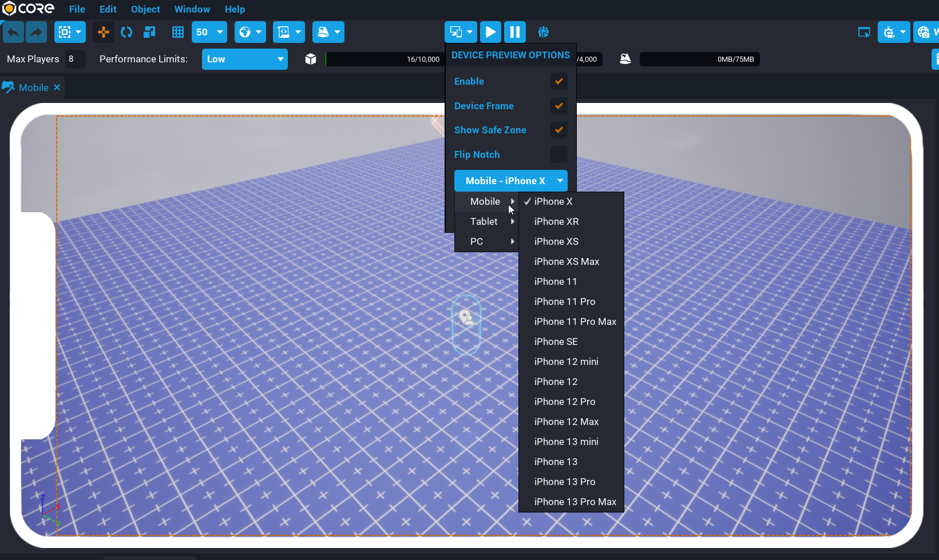Click the Pause button
The height and width of the screenshot is (560, 939).
coord(515,32)
